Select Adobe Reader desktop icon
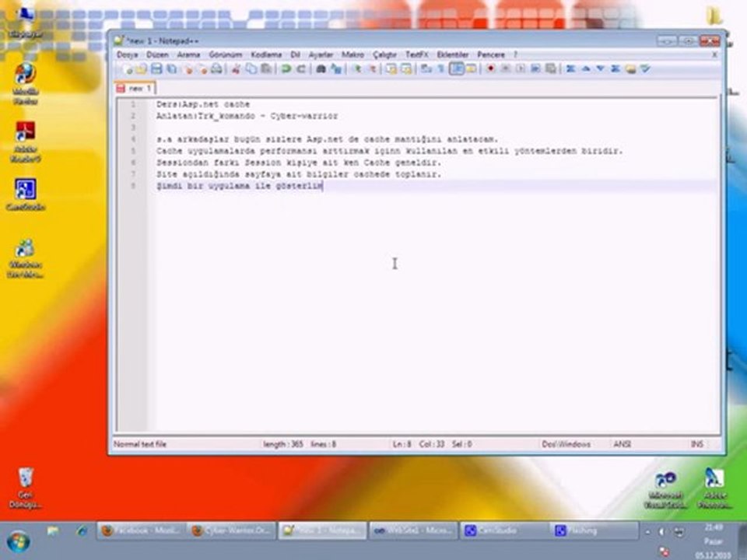 25,142
